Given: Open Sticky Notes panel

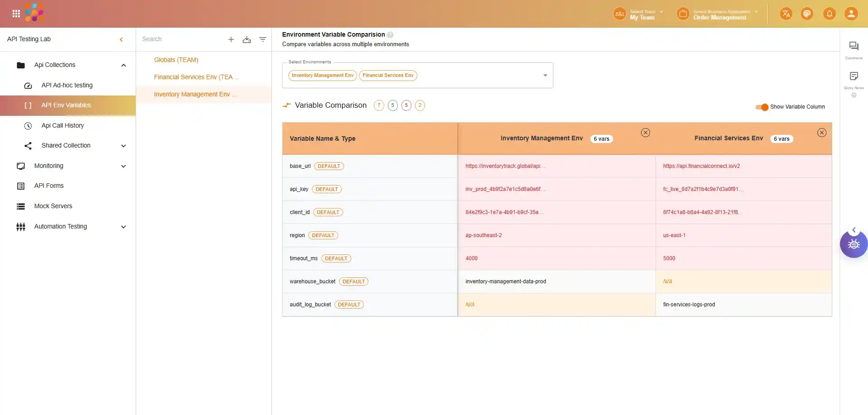Looking at the screenshot, I should coord(854,76).
